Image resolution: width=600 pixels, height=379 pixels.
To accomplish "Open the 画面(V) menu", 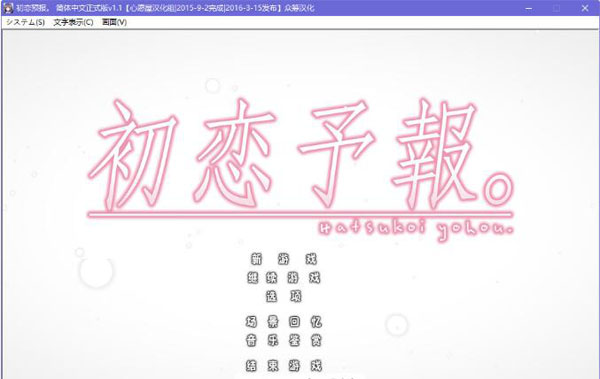I will 114,22.
